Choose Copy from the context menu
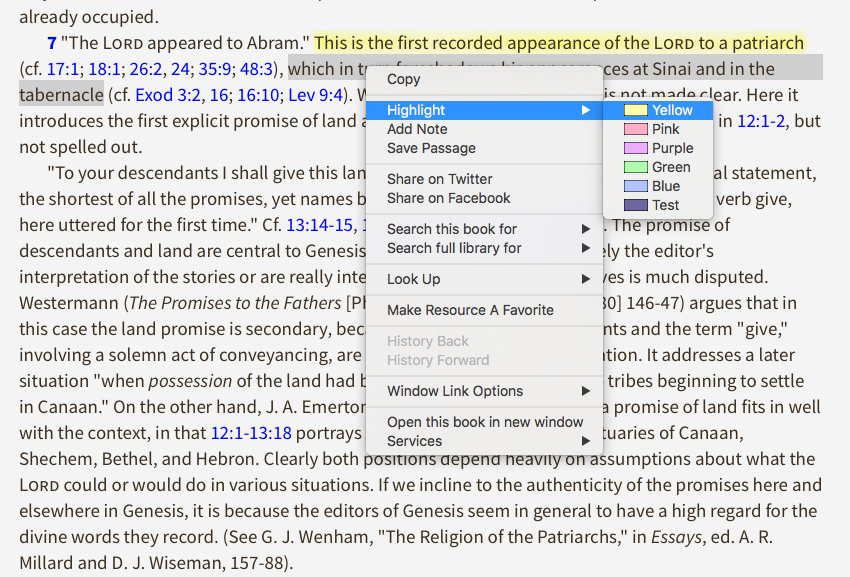 484,79
